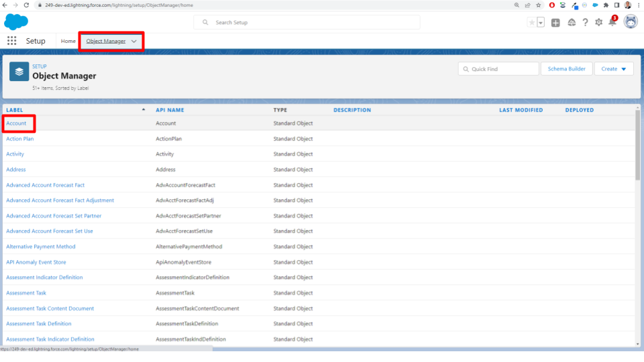Image resolution: width=644 pixels, height=362 pixels.
Task: Open the user profile avatar
Action: coord(631,21)
